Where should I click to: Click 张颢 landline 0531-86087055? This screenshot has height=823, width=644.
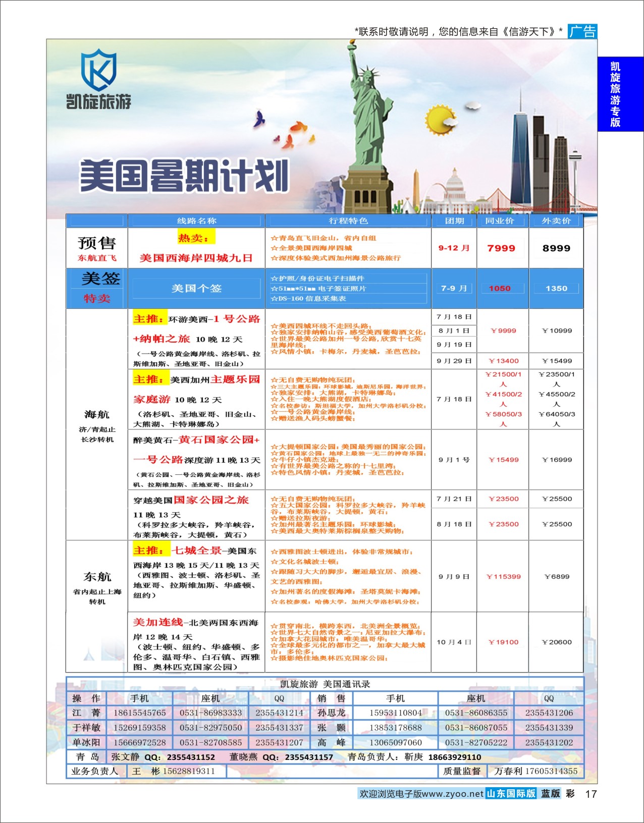[x=476, y=728]
